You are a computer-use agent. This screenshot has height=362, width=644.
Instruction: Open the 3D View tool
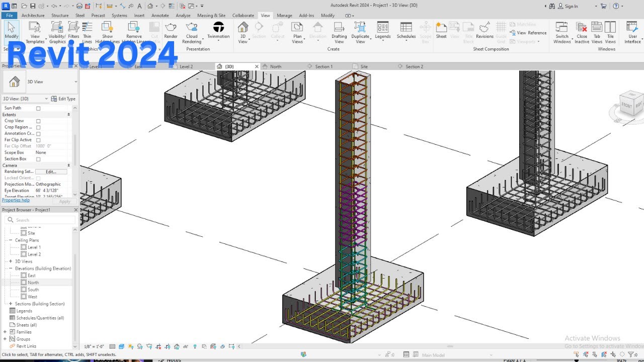[x=243, y=32]
